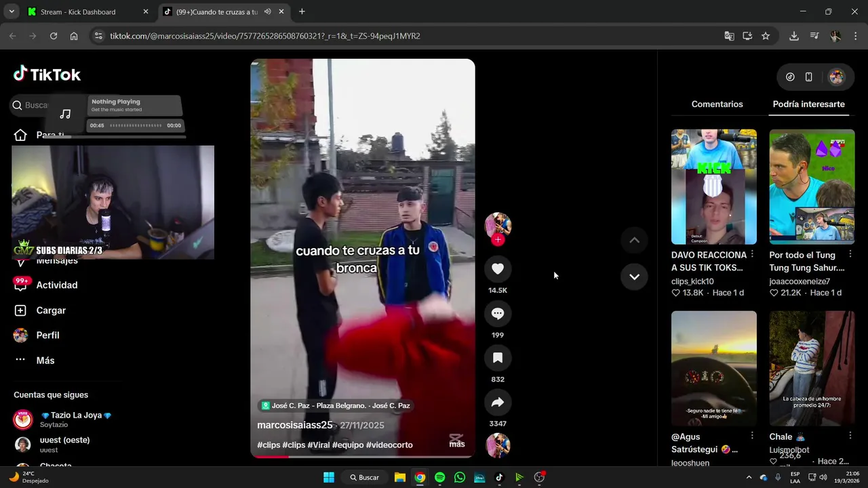Mute the TikTok tab audio icon
868x488 pixels.
[x=267, y=12]
